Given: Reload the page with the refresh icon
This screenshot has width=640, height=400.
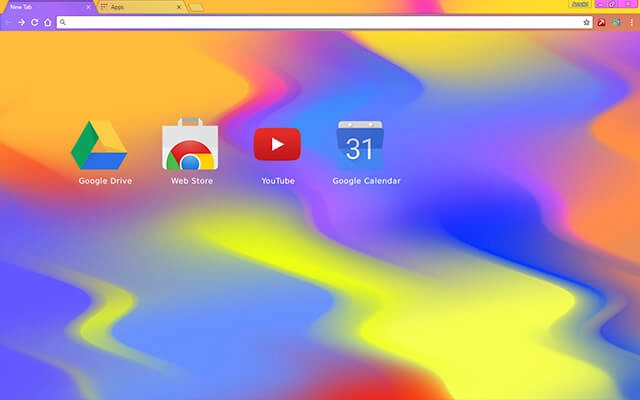Looking at the screenshot, I should tap(35, 22).
